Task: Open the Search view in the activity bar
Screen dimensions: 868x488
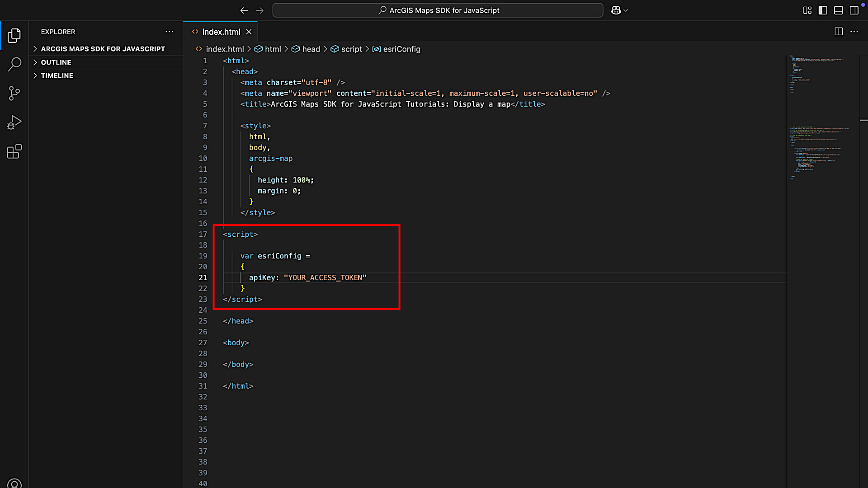Action: tap(15, 64)
